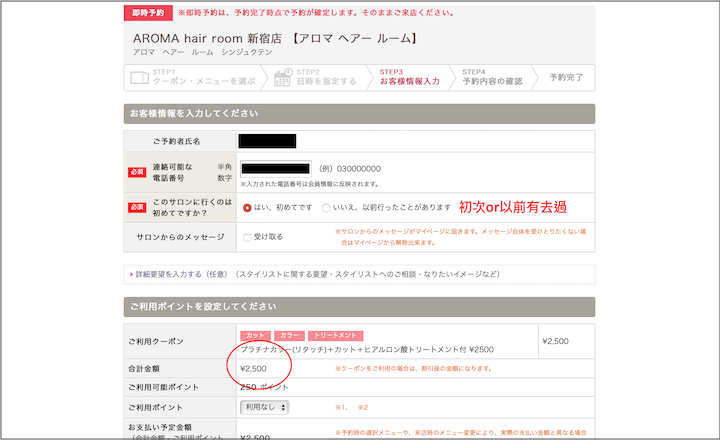Click the 必須 badge beside first-visit question
720x440 pixels.
(137, 207)
